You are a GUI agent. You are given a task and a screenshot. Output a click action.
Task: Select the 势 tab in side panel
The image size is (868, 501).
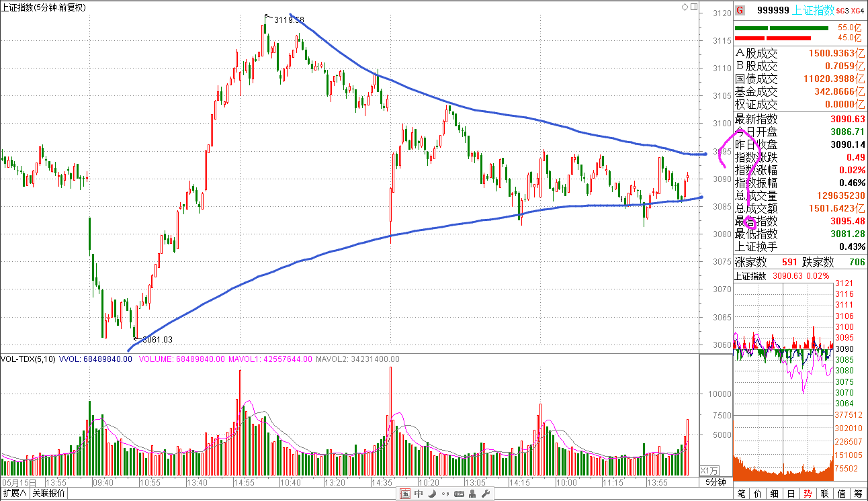coord(807,494)
